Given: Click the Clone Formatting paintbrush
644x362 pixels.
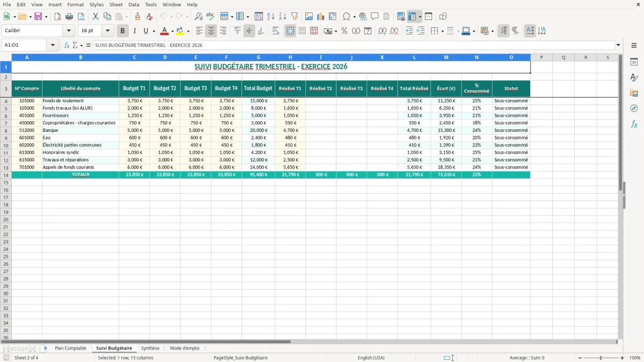Looking at the screenshot, I should click(137, 17).
